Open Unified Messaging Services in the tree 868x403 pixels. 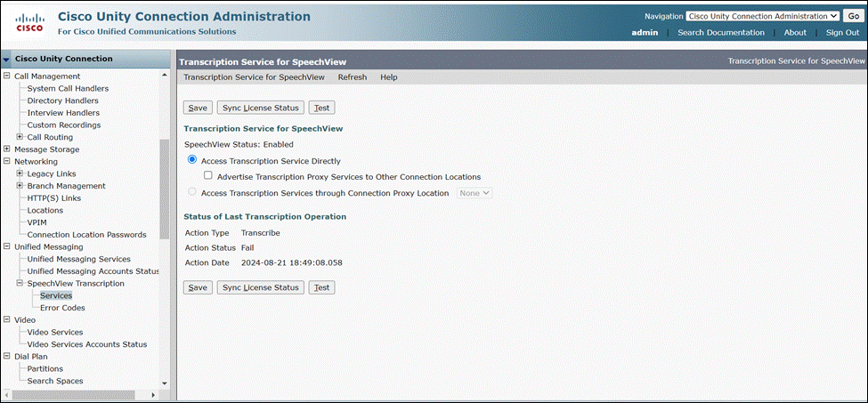[78, 259]
